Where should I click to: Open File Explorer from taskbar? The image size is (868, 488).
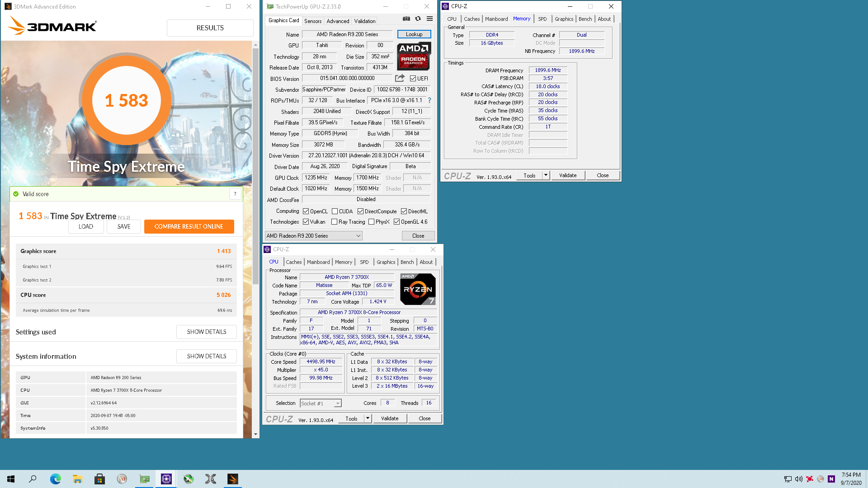click(x=77, y=479)
